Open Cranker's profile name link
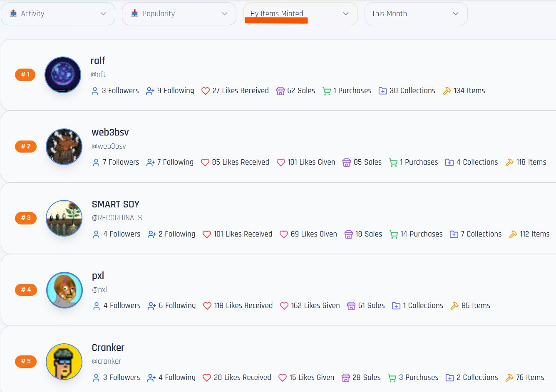 coord(108,348)
